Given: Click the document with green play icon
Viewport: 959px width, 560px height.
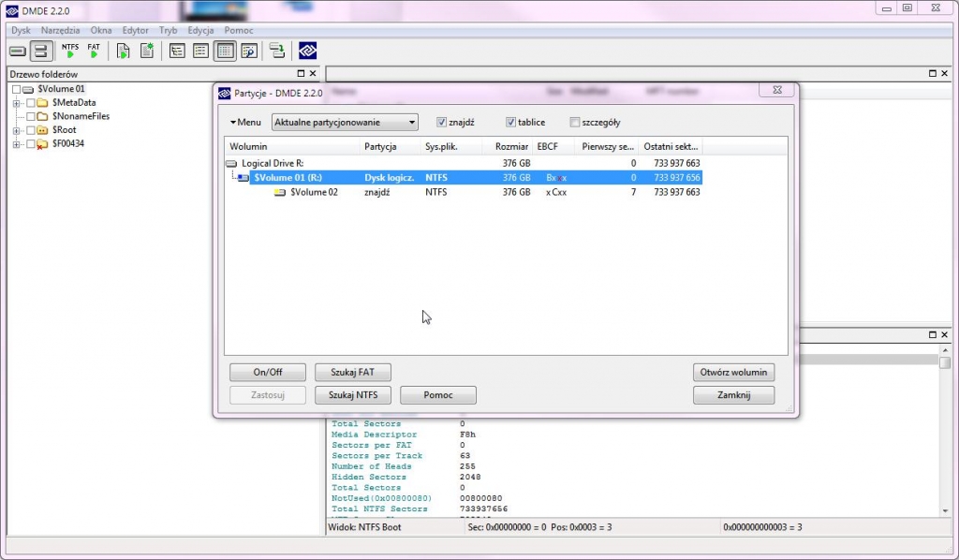Looking at the screenshot, I should tap(123, 52).
